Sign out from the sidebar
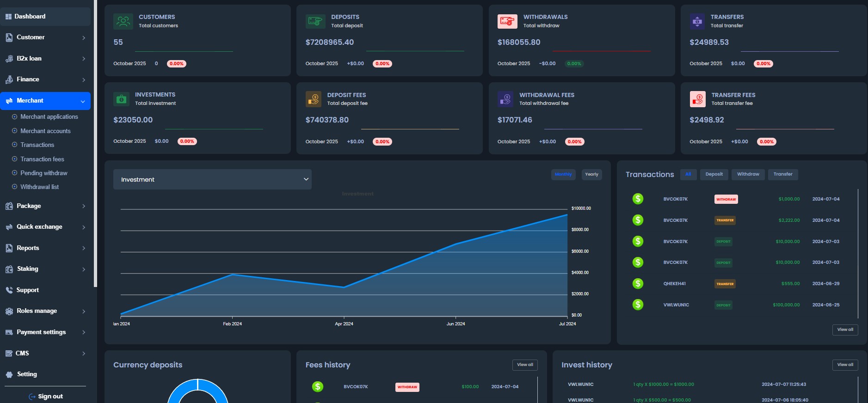Viewport: 868px width, 403px height. point(45,396)
